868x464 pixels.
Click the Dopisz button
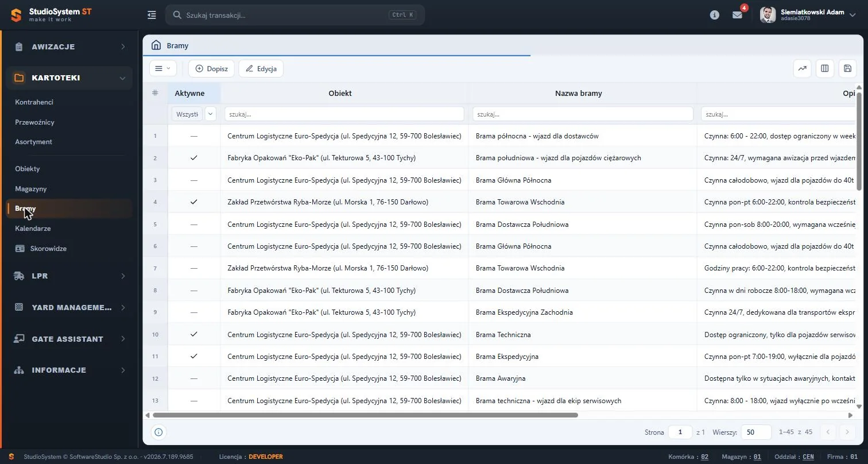(x=211, y=68)
